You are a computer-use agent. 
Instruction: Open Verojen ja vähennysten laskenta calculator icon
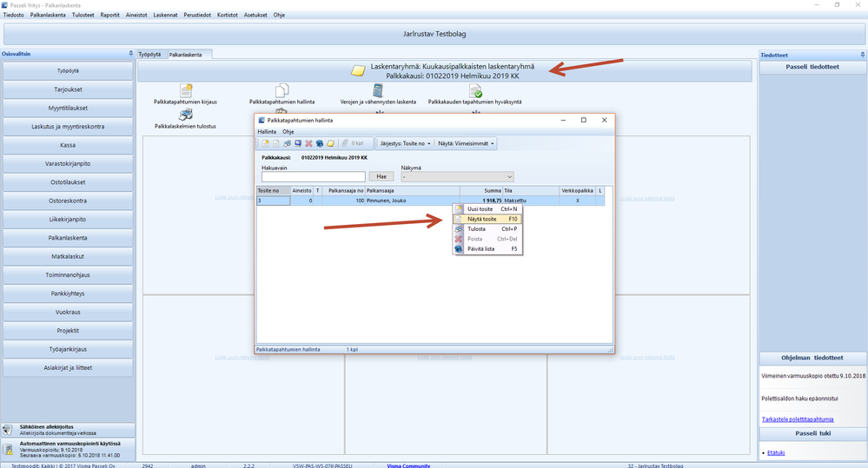click(378, 90)
